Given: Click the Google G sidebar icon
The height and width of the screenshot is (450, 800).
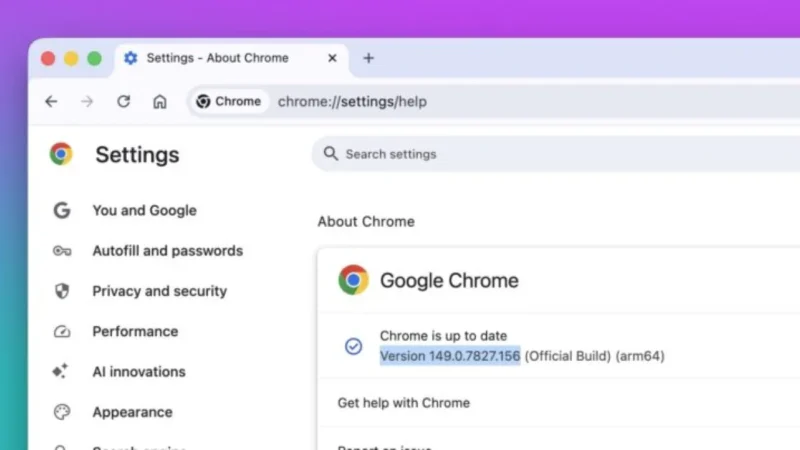Looking at the screenshot, I should [x=62, y=210].
